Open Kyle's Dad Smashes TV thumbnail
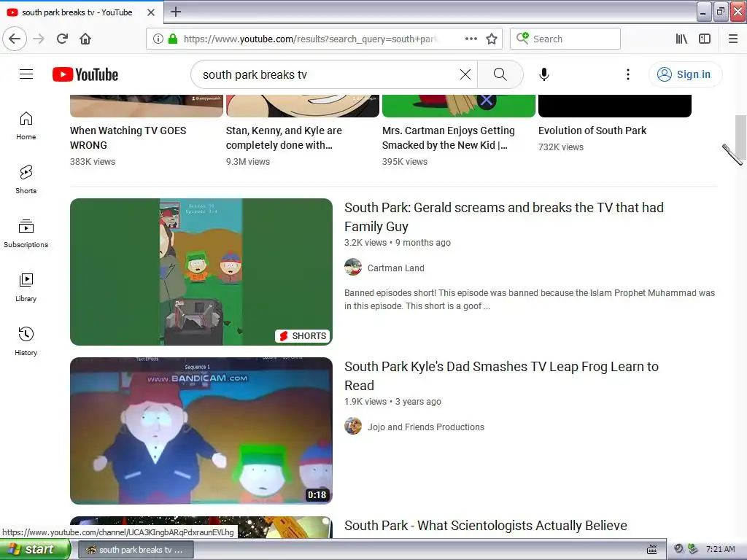747x560 pixels. 201,431
